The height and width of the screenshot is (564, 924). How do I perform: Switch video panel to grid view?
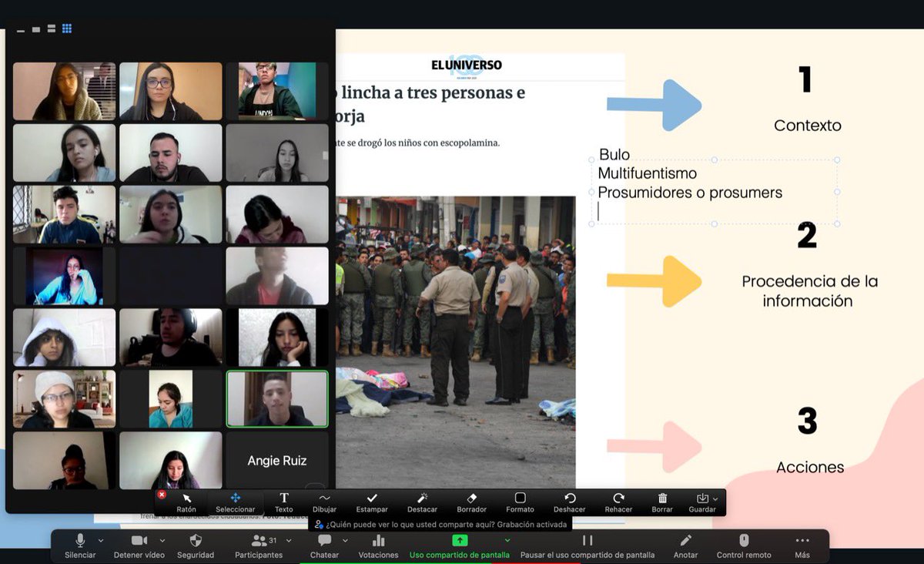pyautogui.click(x=67, y=29)
